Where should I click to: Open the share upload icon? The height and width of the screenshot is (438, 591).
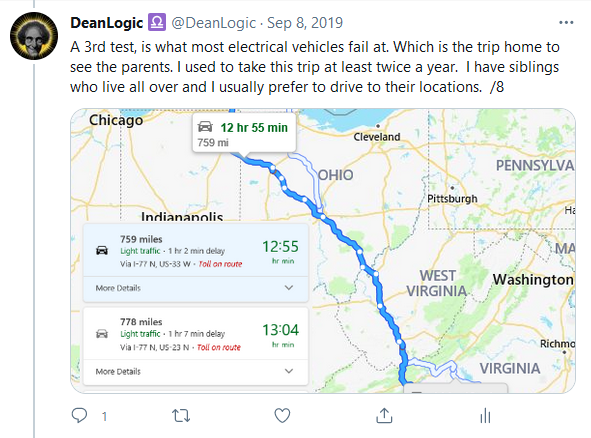point(384,415)
